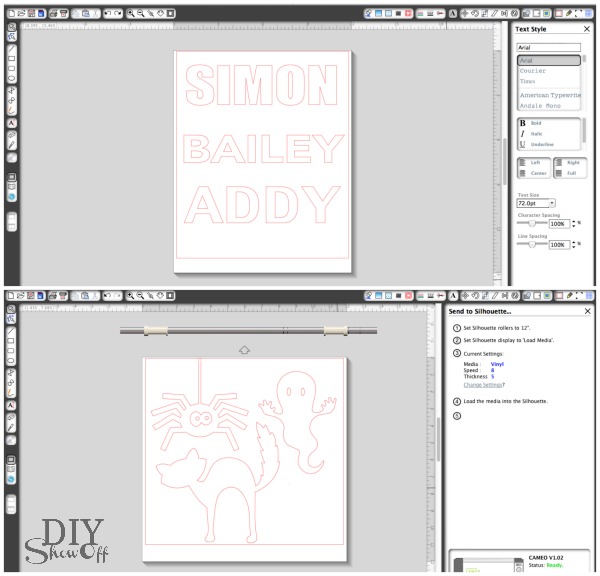
Task: Click the New document icon in top toolbar
Action: 9,14
